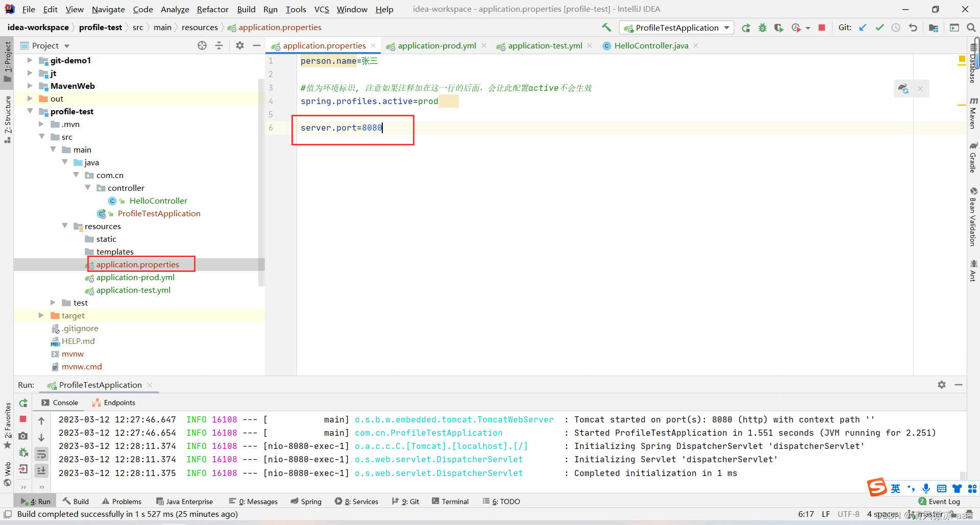Collapse the resources folder
The image size is (980, 525).
[65, 226]
